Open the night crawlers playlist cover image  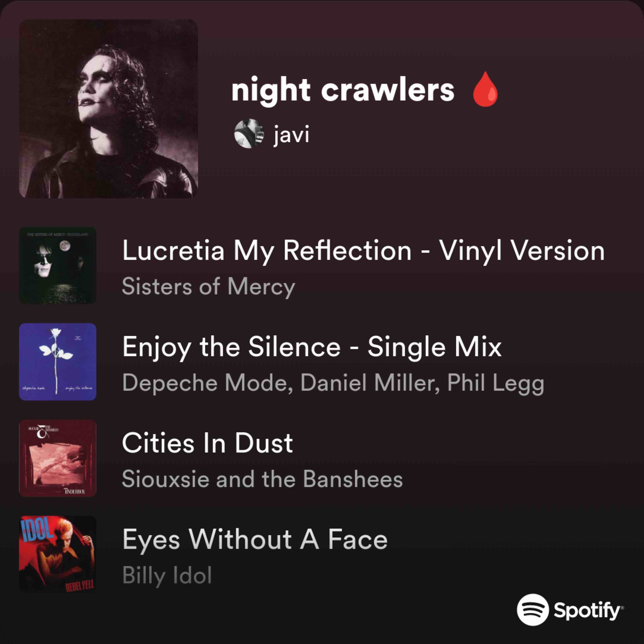pyautogui.click(x=108, y=109)
